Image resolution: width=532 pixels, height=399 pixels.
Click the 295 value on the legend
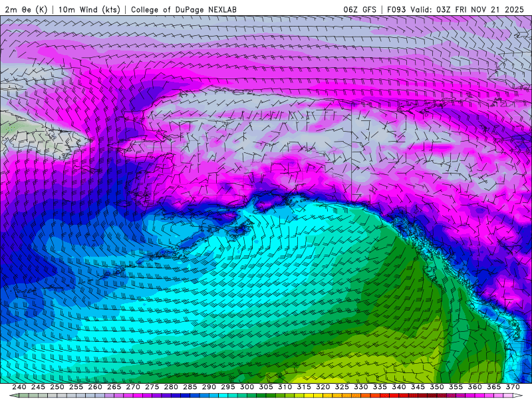[x=228, y=387]
